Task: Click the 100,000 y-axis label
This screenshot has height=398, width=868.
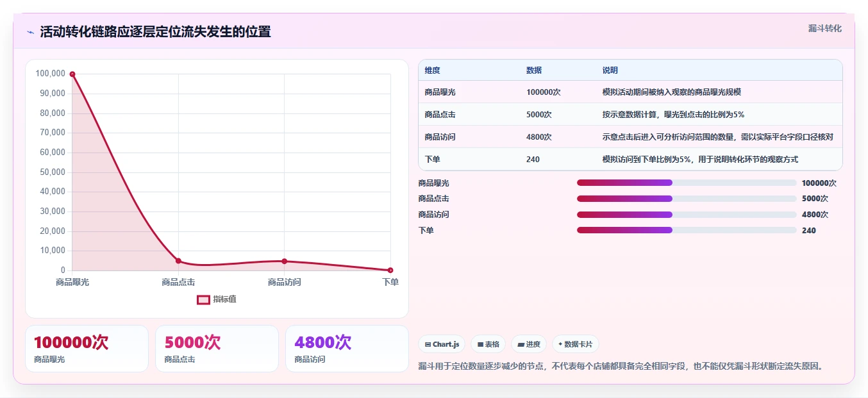Action: pyautogui.click(x=51, y=74)
